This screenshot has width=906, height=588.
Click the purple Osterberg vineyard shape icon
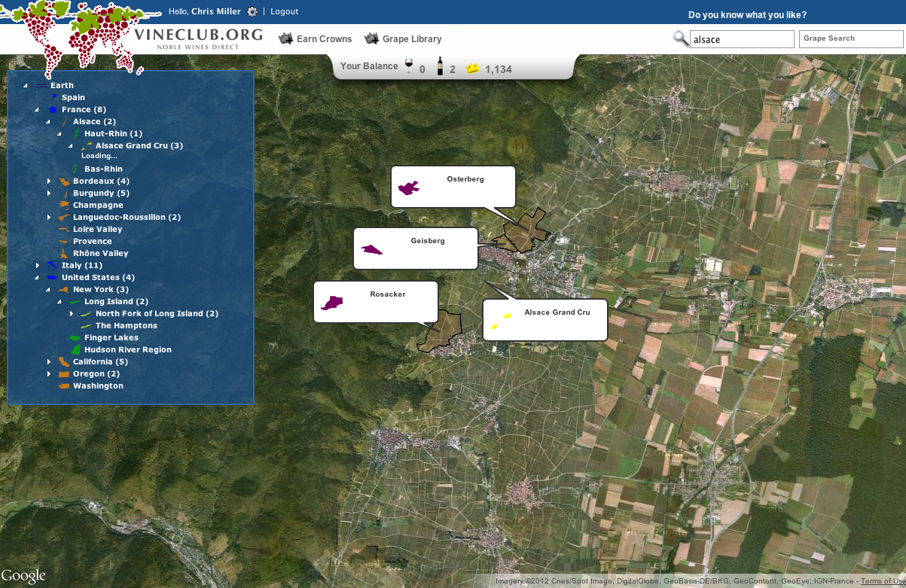(408, 188)
